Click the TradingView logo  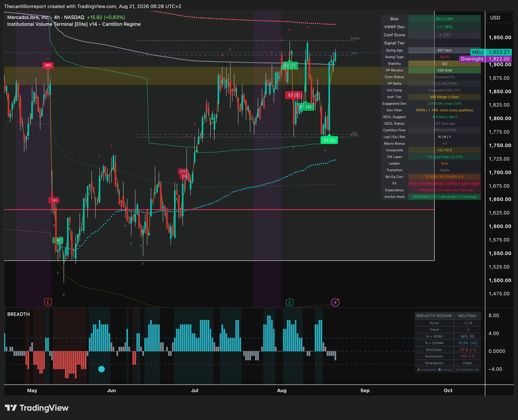37,408
